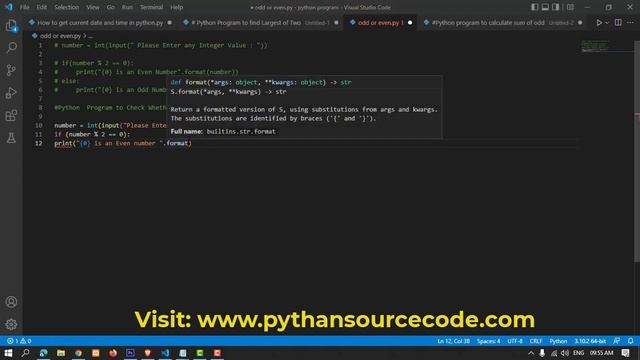Open Windows taskbar search

pyautogui.click(x=25, y=353)
